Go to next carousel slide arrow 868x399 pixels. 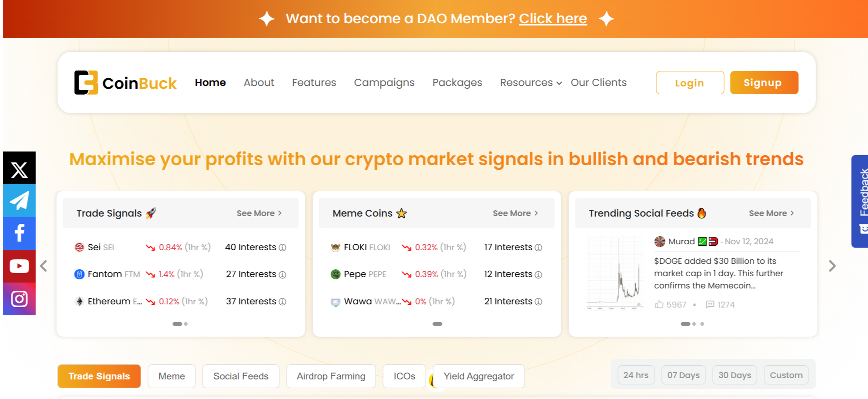[x=832, y=266]
